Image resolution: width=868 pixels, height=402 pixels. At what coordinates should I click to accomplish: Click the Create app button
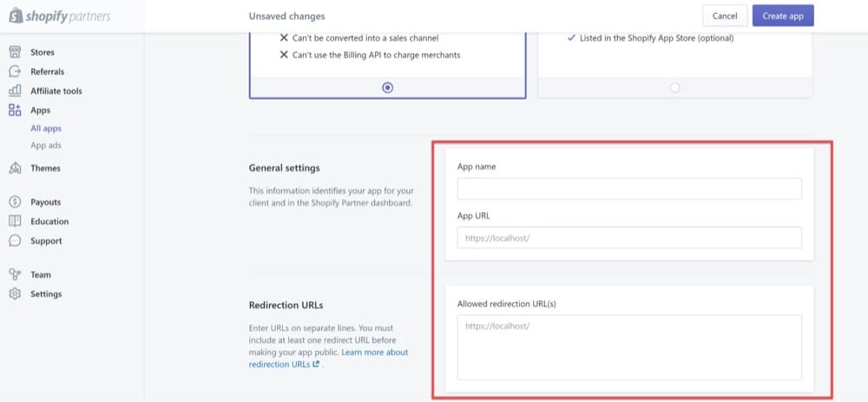(x=783, y=16)
